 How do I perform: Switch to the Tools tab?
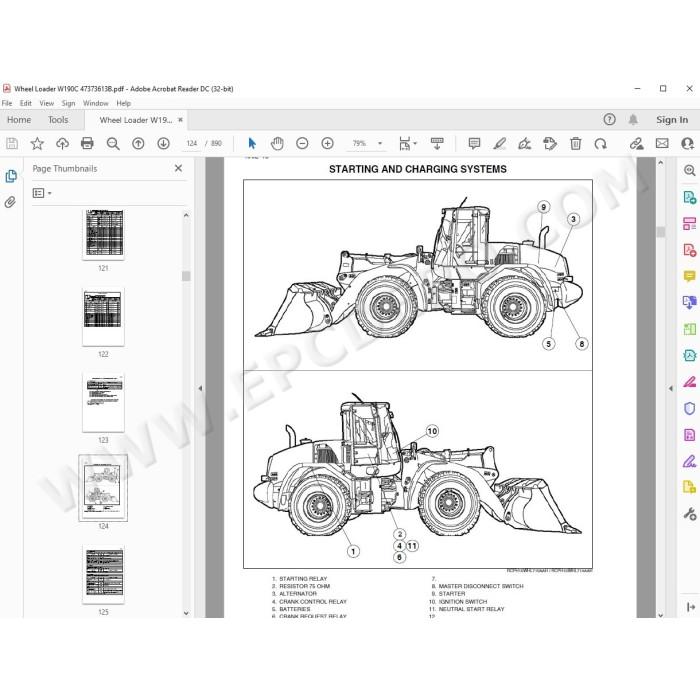(58, 120)
